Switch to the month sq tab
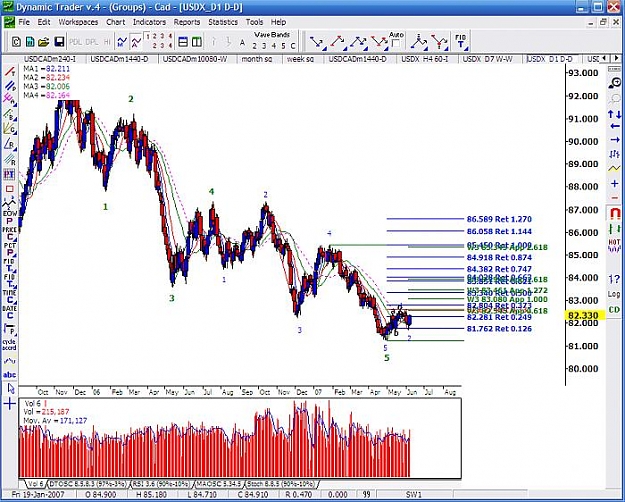Viewport: 625px width, 502px height. pos(257,59)
